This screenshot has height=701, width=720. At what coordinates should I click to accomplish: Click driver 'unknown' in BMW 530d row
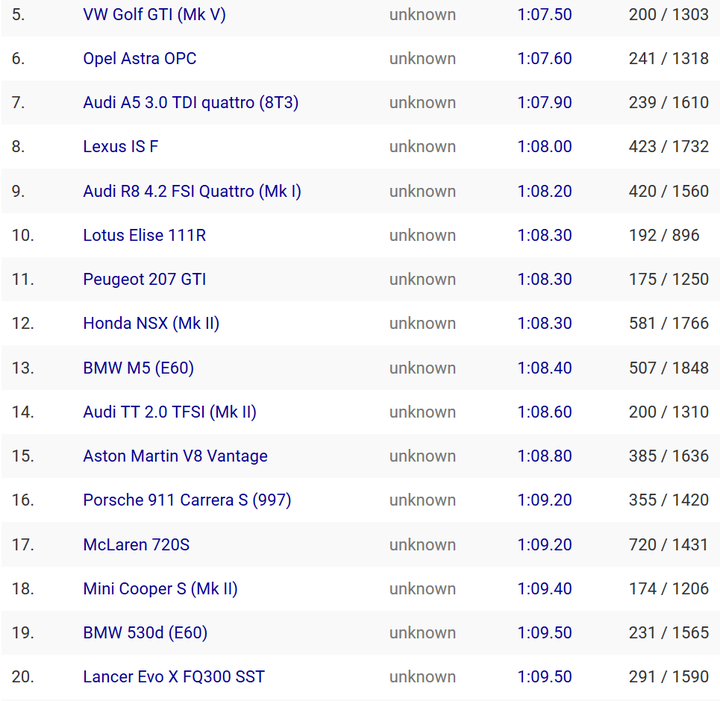[422, 633]
